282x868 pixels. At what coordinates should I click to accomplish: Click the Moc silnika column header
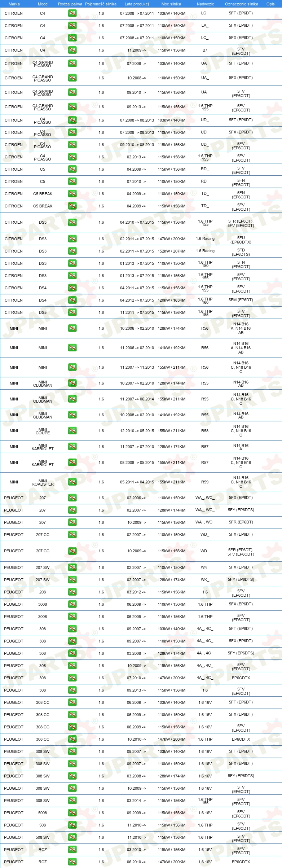[x=171, y=4]
